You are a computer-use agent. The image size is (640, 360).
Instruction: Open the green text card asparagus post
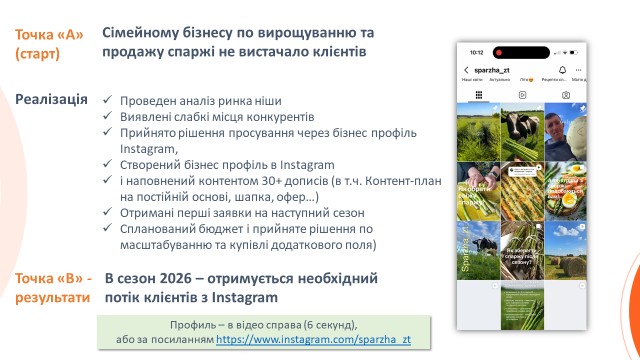coord(522,305)
